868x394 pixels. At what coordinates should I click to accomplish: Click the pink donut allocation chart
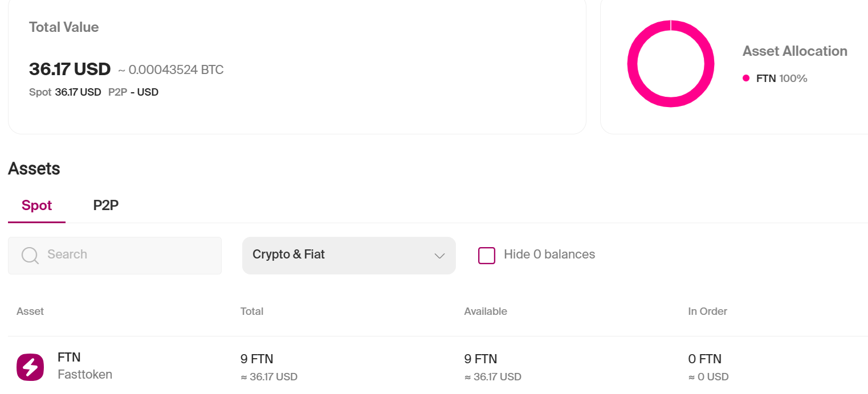point(671,64)
